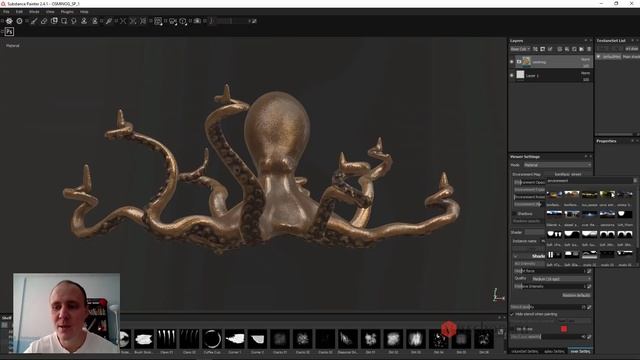Screen dimensions: 640x360
Task: Toggle the texture set checkbox in TextureSet List
Action: tap(599, 57)
